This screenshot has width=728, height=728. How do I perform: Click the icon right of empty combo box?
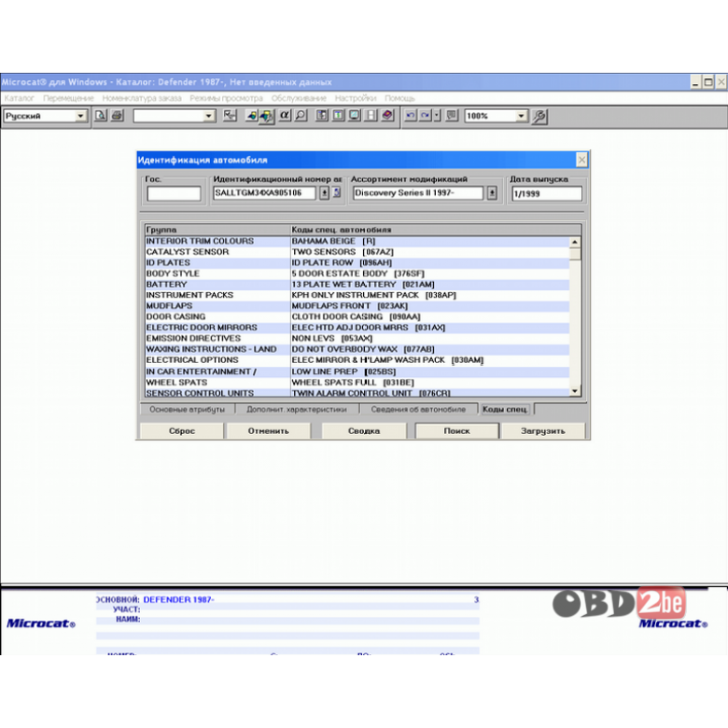(x=230, y=115)
